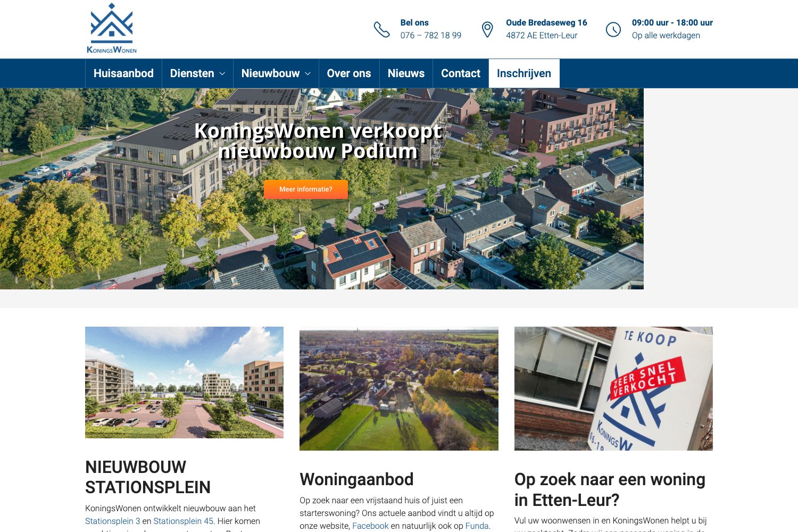This screenshot has width=798, height=532.
Task: Click the location pin icon beside the address
Action: [487, 29]
